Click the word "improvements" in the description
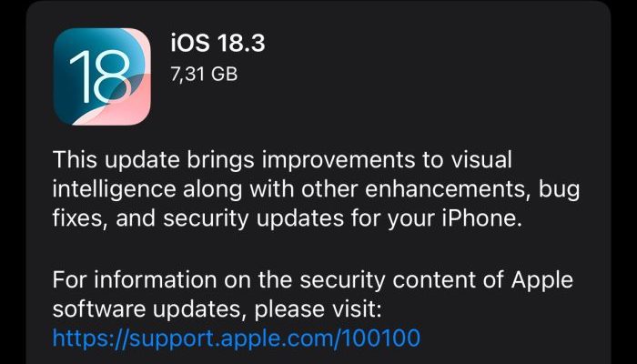This screenshot has width=637, height=364. (x=339, y=160)
